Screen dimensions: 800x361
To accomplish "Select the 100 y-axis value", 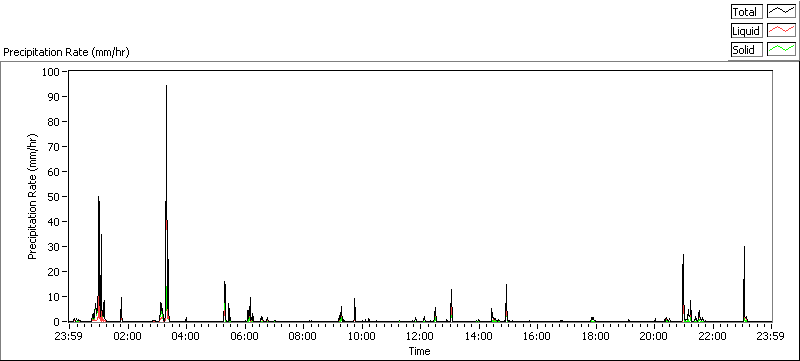I will click(x=52, y=71).
